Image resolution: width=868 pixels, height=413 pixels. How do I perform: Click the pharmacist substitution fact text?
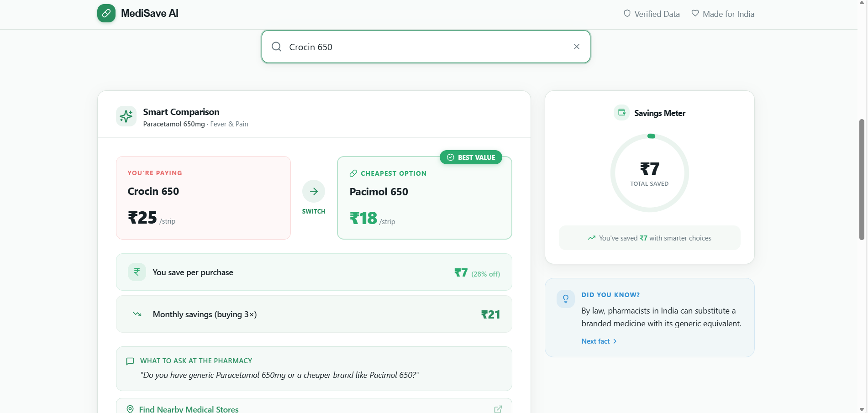pyautogui.click(x=662, y=317)
